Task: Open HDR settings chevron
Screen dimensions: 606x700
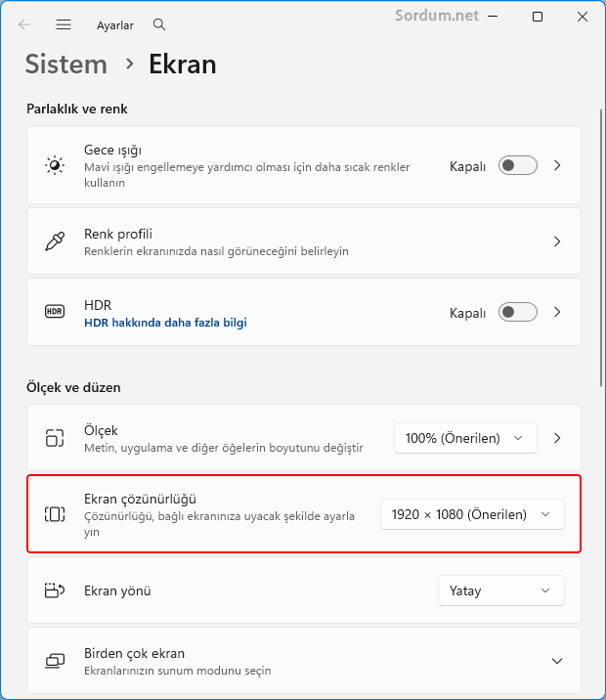Action: click(557, 312)
